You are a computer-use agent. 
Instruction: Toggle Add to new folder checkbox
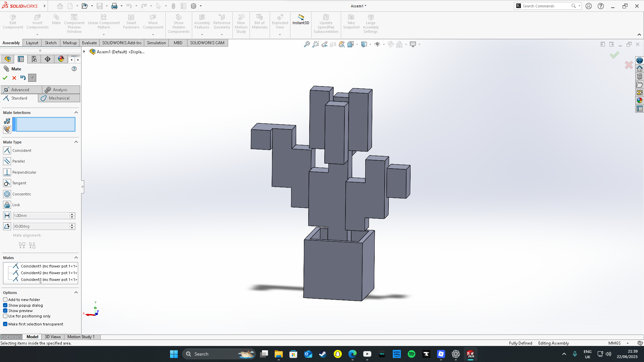point(5,300)
